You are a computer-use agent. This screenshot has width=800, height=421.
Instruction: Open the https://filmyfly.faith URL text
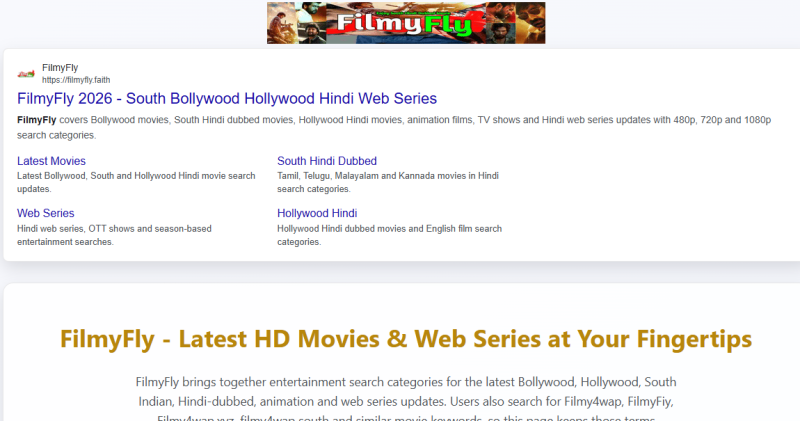pyautogui.click(x=76, y=80)
